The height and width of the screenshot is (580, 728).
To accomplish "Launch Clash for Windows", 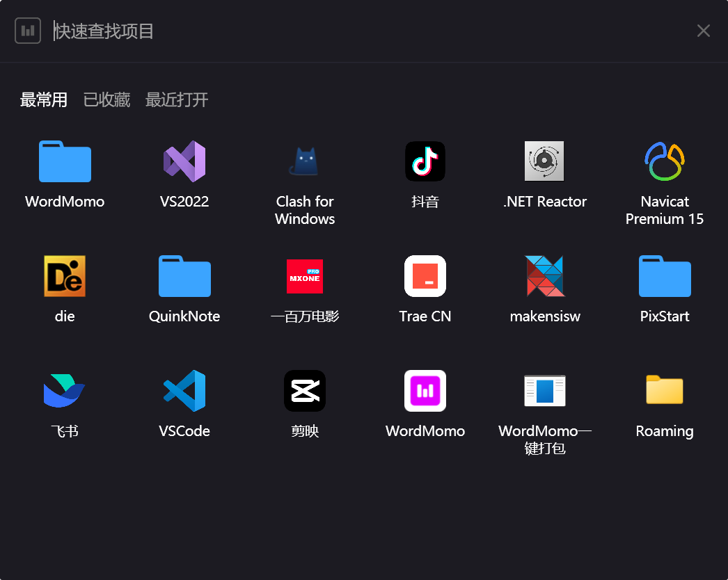I will click(304, 161).
